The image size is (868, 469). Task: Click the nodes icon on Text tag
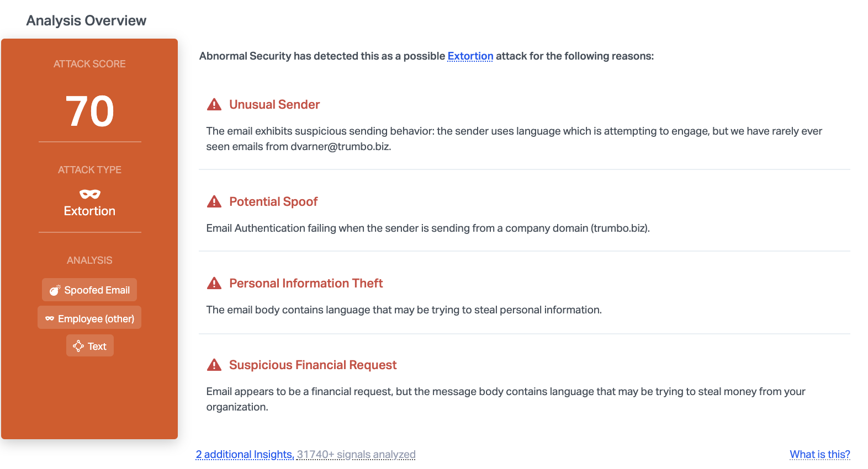tap(78, 346)
